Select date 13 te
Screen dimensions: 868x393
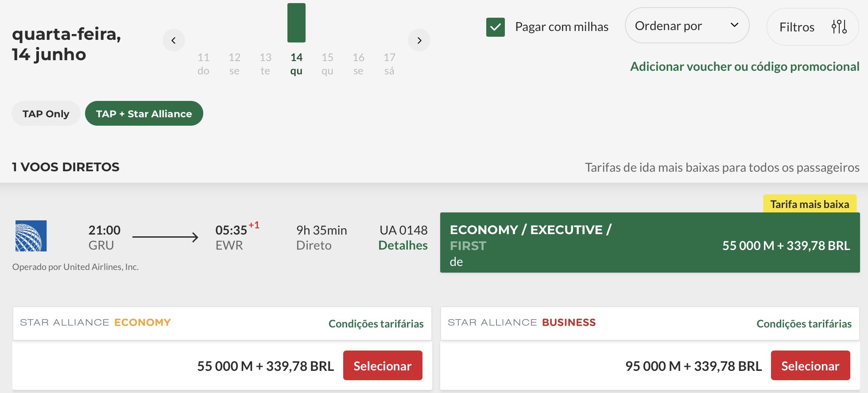pos(265,64)
